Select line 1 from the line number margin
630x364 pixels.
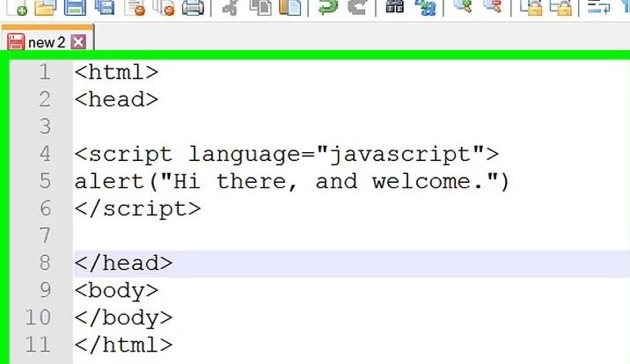point(45,72)
